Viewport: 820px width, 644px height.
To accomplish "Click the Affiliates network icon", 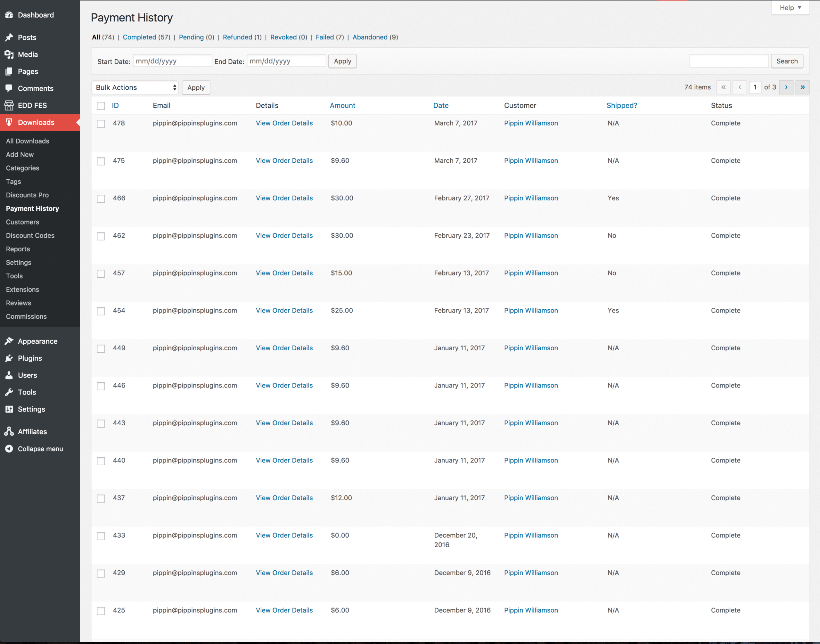I will tap(9, 431).
